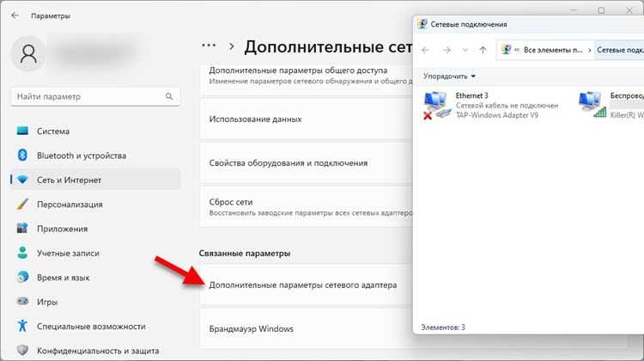Click the user profile avatar icon
Screen dimensions: 644x361
(28, 54)
